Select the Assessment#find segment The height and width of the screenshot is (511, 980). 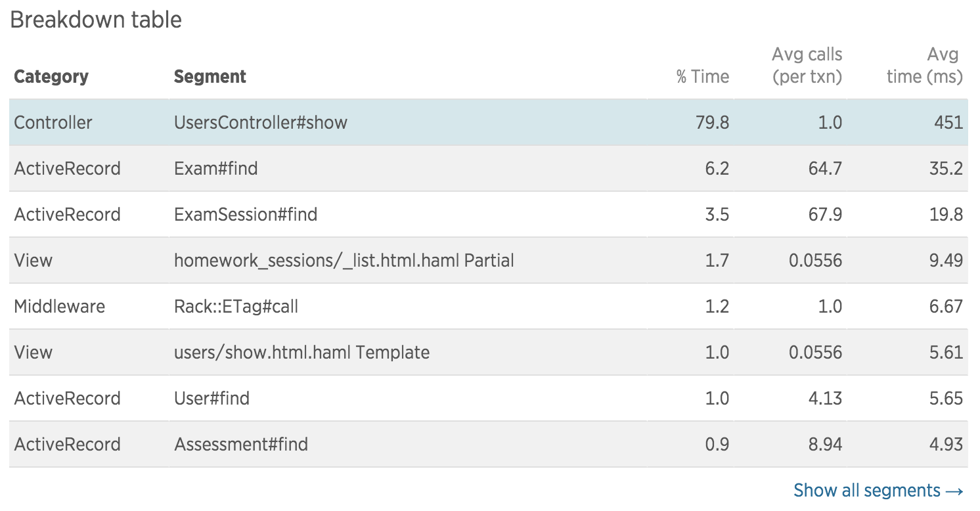pyautogui.click(x=241, y=445)
